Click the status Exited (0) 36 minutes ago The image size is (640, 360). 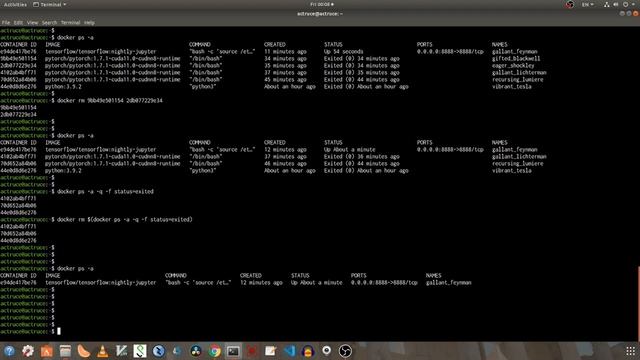coord(362,156)
